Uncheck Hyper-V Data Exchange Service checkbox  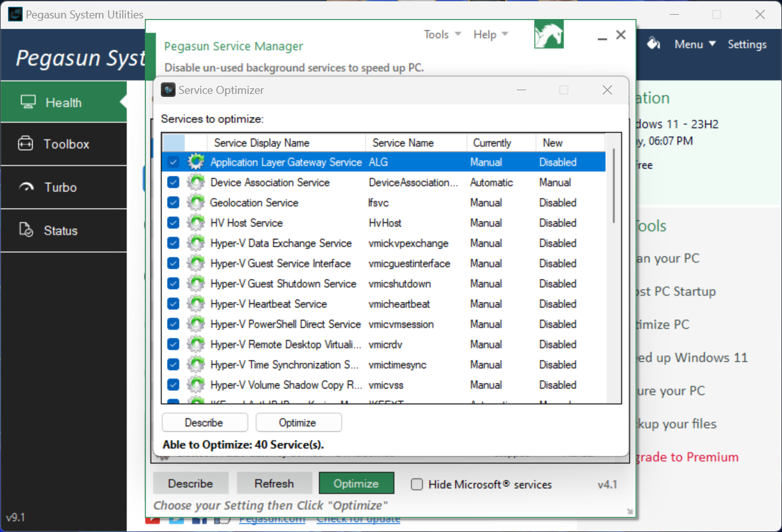pyautogui.click(x=173, y=243)
